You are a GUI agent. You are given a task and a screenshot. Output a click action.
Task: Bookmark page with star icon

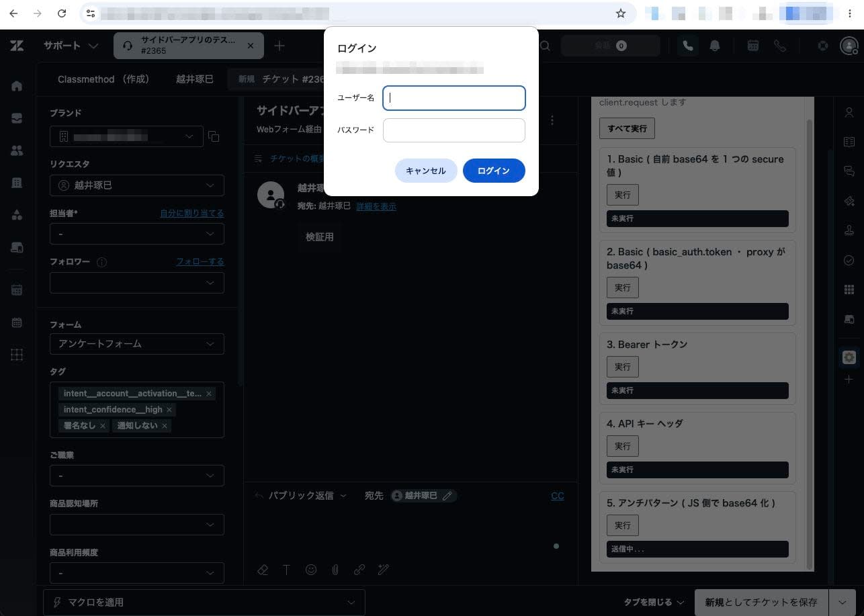point(621,13)
